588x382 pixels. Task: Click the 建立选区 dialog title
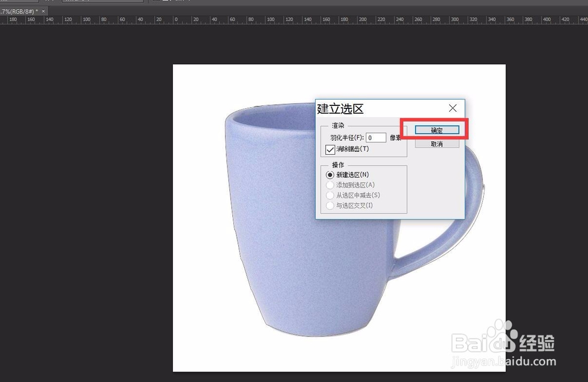tap(340, 109)
